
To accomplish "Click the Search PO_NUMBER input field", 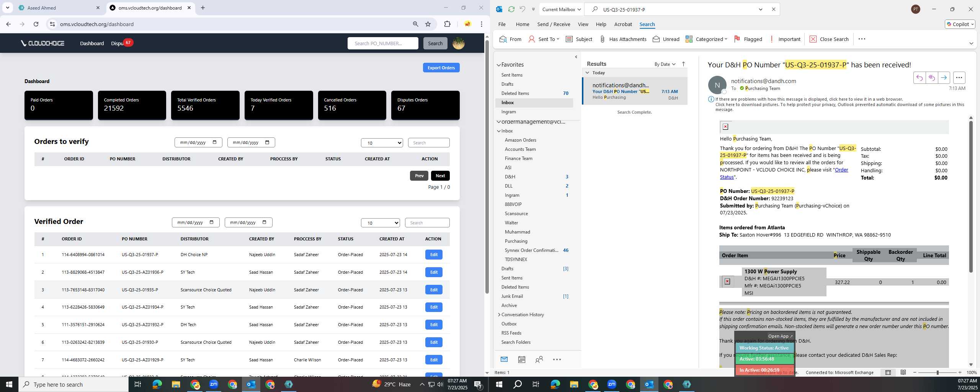I will tap(383, 43).
